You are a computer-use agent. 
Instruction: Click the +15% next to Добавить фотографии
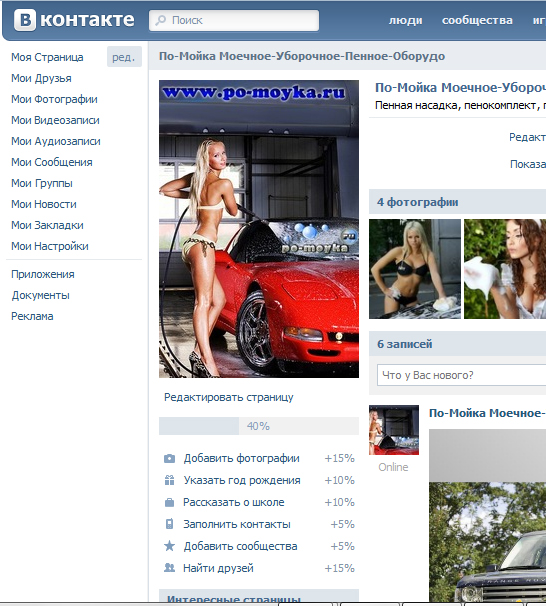pos(339,458)
